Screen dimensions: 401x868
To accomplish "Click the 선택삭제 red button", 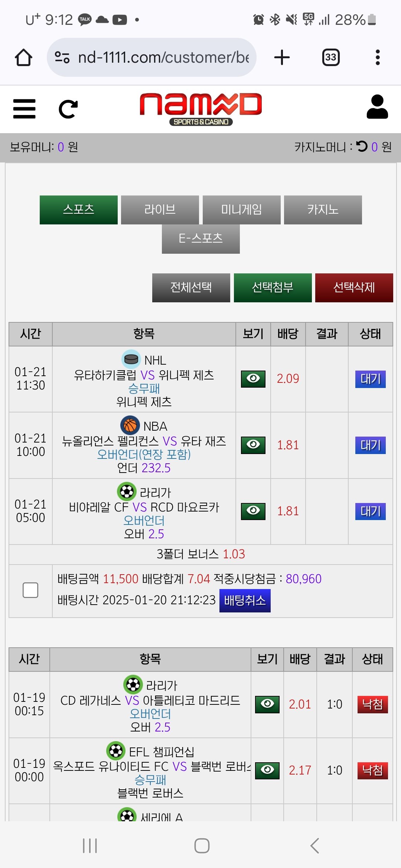I will click(x=354, y=287).
